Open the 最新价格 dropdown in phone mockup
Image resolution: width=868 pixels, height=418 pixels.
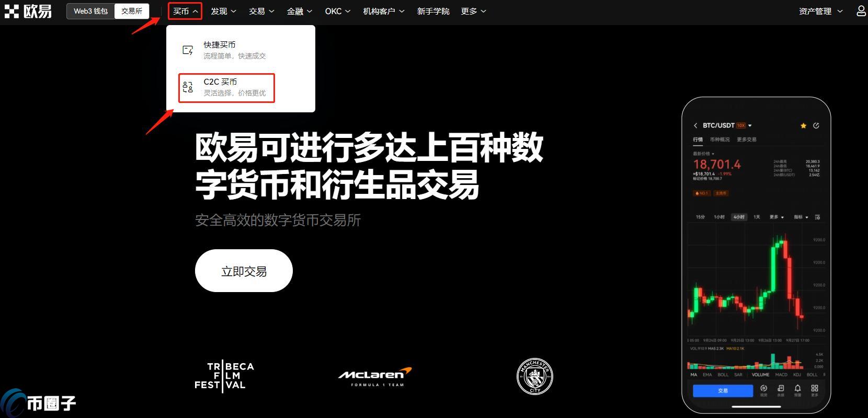click(703, 154)
